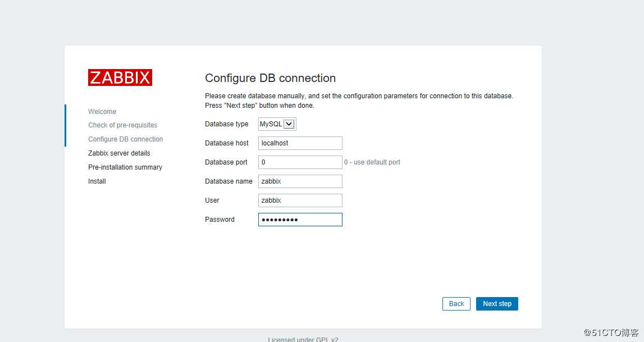The height and width of the screenshot is (342, 644).
Task: Click the Database host label
Action: [227, 143]
